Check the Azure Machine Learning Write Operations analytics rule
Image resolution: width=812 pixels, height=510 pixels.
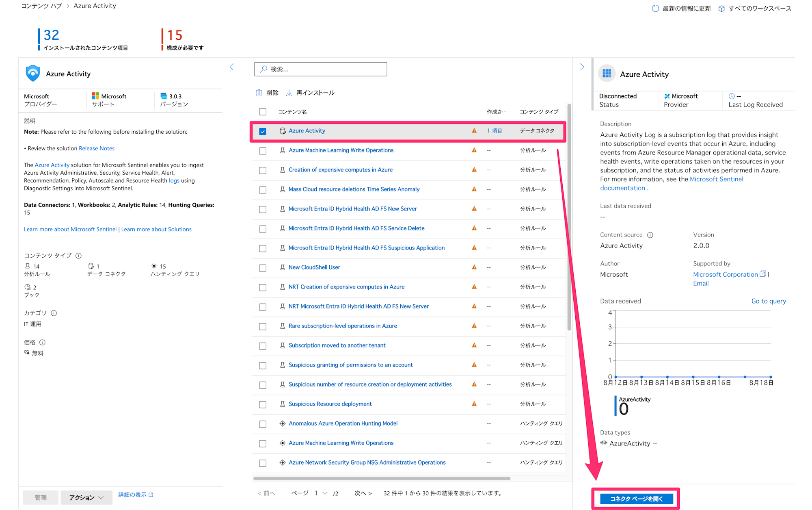click(263, 151)
